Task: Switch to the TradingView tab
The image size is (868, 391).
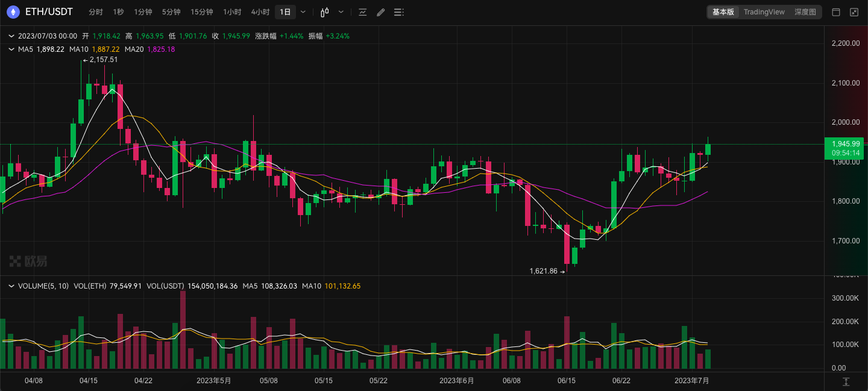Action: point(764,11)
